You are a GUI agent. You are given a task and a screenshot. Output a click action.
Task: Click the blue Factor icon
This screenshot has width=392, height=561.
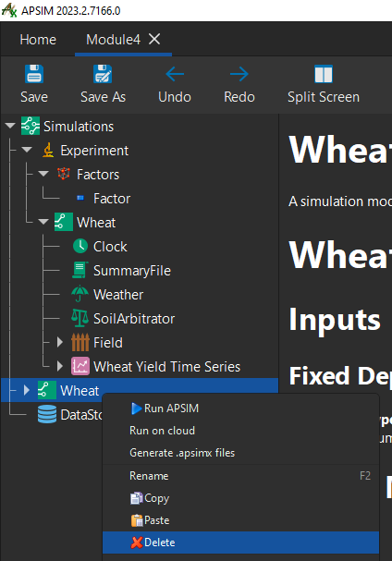[x=80, y=198]
